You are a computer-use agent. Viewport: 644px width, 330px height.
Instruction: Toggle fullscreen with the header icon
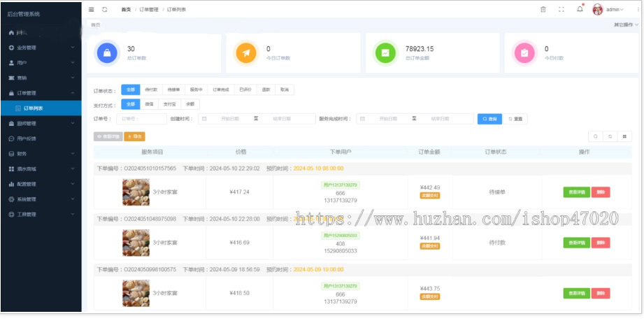click(561, 10)
